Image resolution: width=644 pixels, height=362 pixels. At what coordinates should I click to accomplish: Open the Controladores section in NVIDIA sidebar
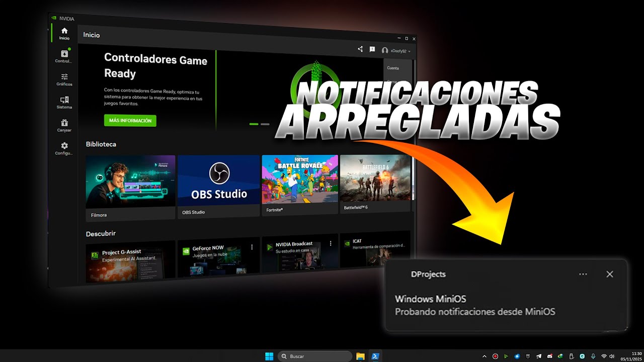[x=64, y=57]
